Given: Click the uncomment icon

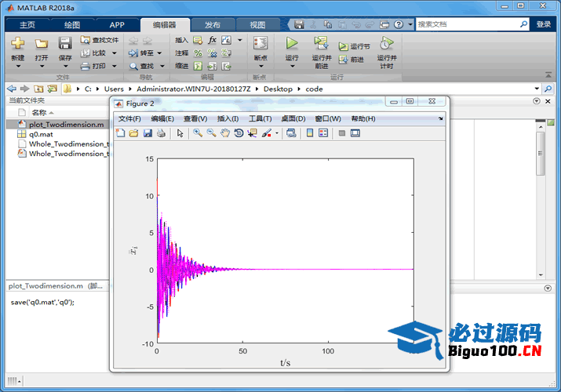Looking at the screenshot, I should [x=212, y=53].
